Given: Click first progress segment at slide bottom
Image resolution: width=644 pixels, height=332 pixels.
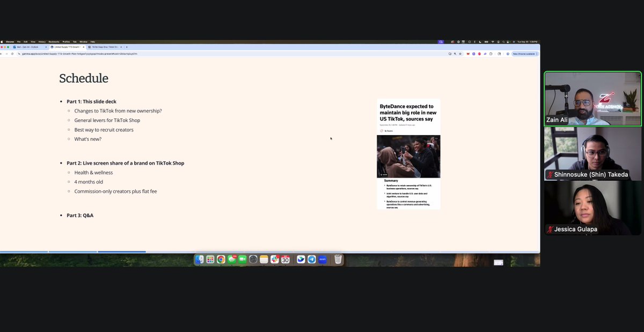Looking at the screenshot, I should point(24,252).
